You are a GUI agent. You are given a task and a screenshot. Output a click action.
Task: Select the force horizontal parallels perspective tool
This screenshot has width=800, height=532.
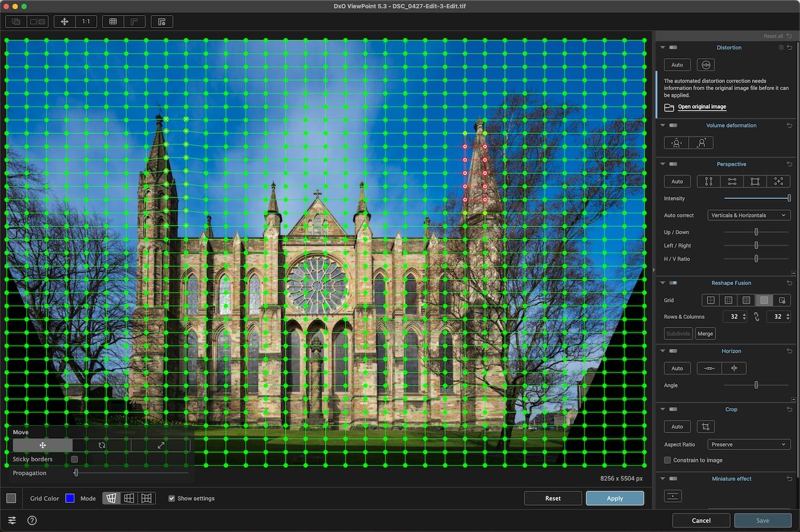coord(732,181)
